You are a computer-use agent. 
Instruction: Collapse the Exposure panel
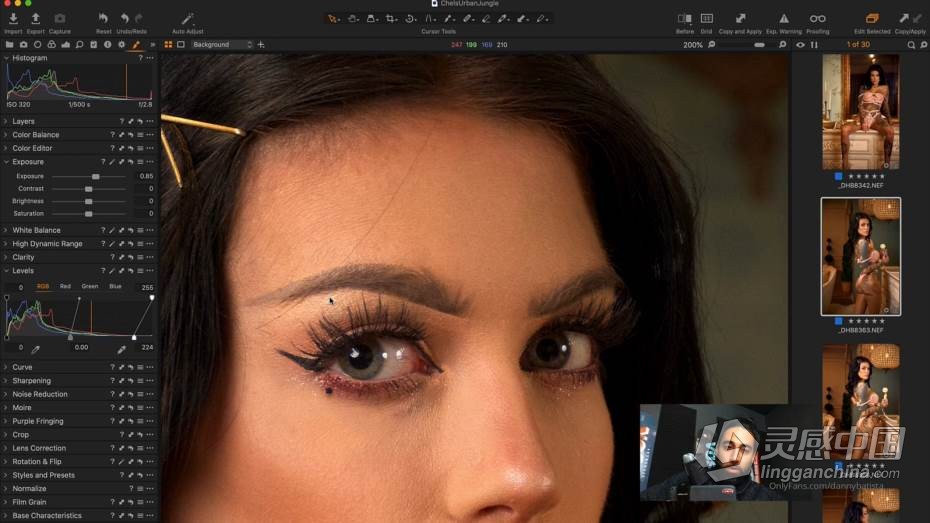click(x=6, y=161)
